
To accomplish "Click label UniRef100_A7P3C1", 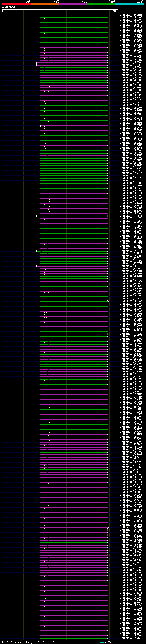I will point(131,90).
